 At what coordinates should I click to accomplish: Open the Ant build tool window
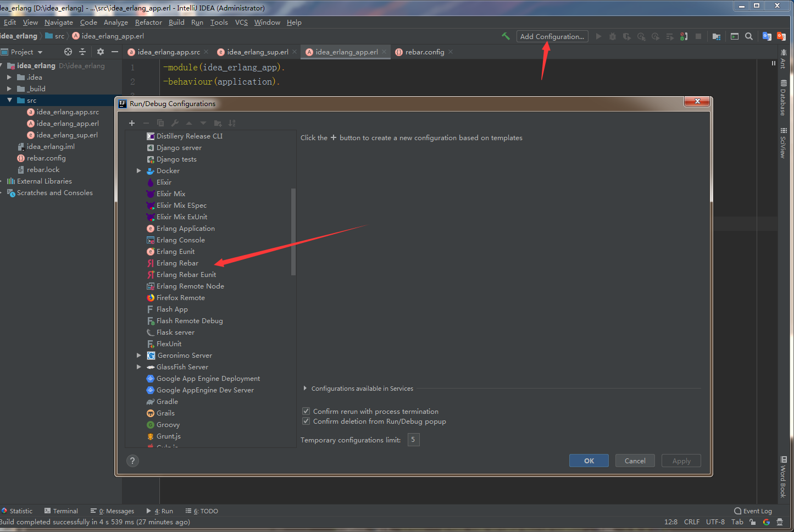(x=782, y=65)
